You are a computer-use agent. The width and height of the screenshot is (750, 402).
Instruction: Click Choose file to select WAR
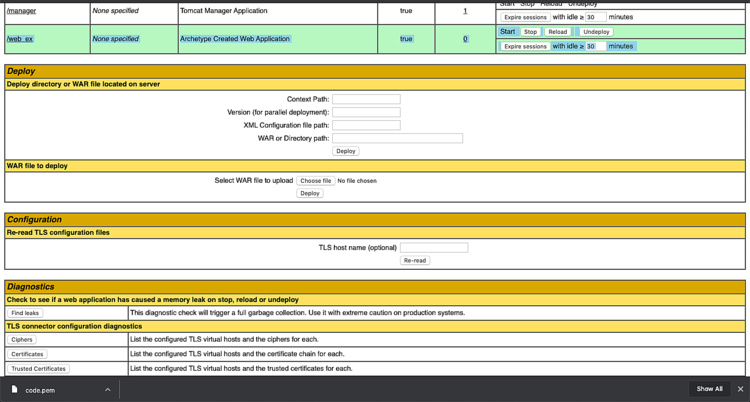(x=316, y=181)
